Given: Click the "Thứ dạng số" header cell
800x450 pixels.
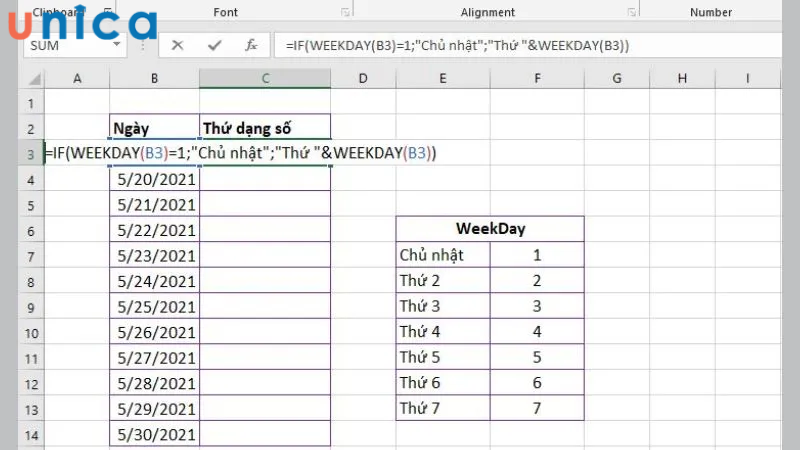Looking at the screenshot, I should tap(264, 127).
